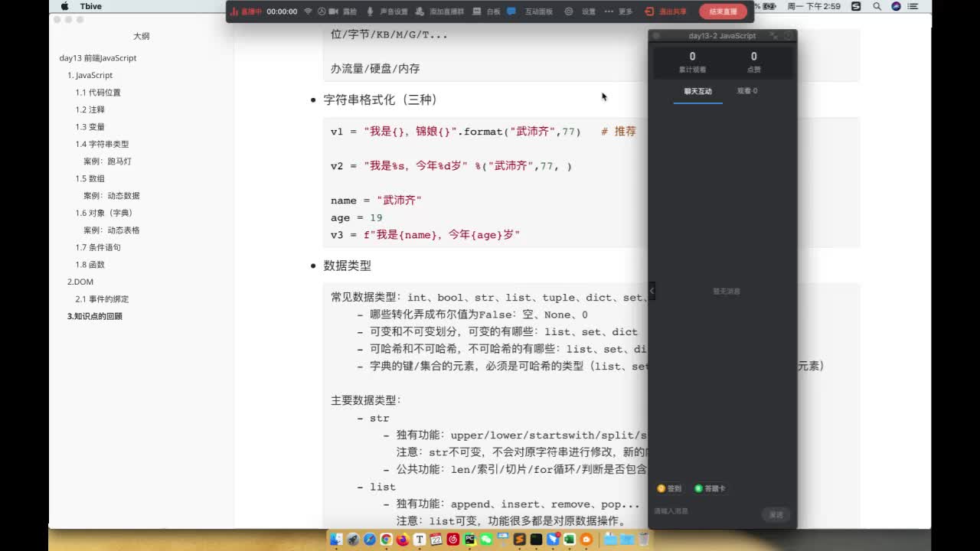980x551 pixels.
Task: Go to outline section '1.2 注释'
Action: (x=90, y=109)
